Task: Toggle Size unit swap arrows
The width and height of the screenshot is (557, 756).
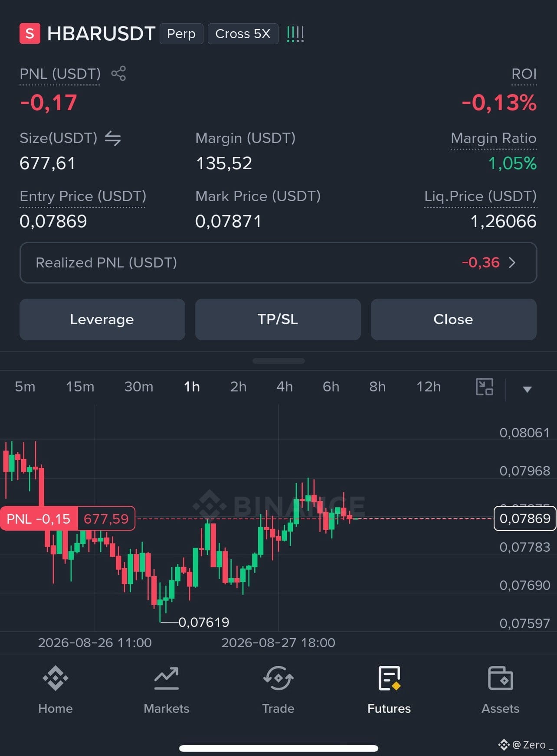Action: (113, 138)
